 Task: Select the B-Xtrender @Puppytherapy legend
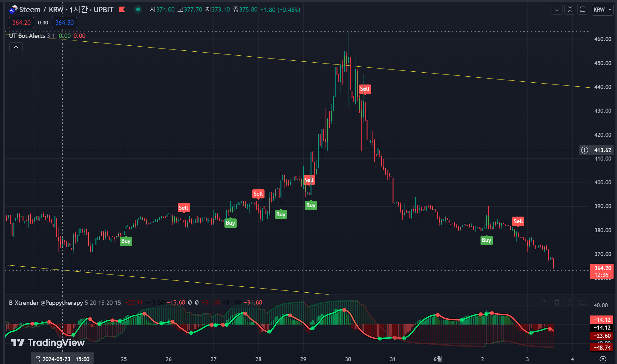(x=46, y=303)
